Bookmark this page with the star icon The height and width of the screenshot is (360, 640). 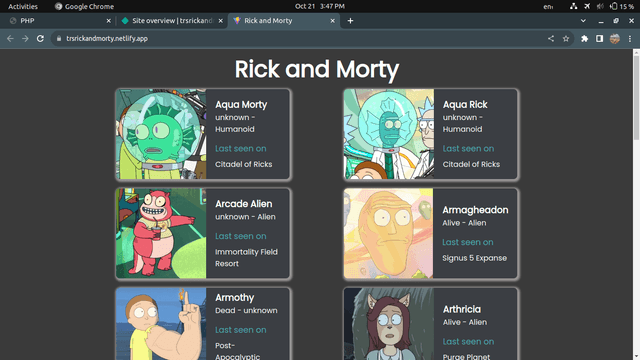pos(566,38)
